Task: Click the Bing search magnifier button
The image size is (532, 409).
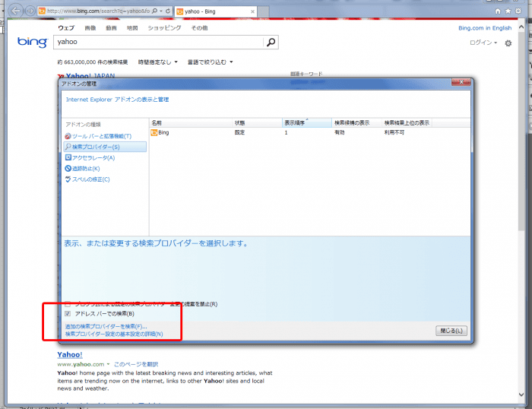Action: click(x=271, y=42)
